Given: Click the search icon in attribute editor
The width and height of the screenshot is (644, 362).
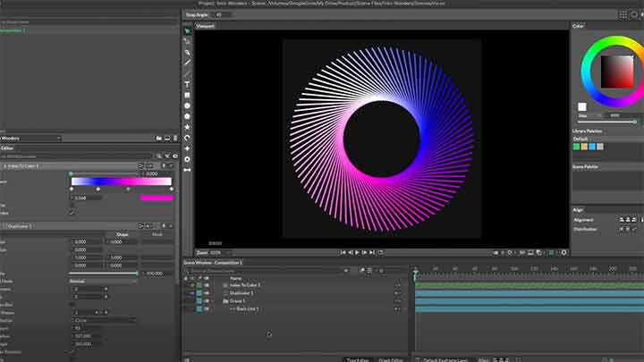Looking at the screenshot, I should 159,156.
